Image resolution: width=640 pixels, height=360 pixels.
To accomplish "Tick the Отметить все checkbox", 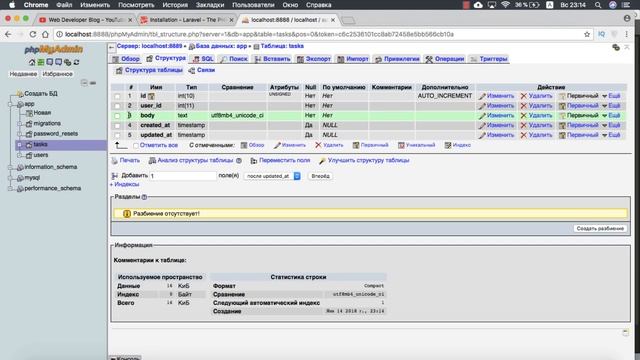I will (136, 145).
